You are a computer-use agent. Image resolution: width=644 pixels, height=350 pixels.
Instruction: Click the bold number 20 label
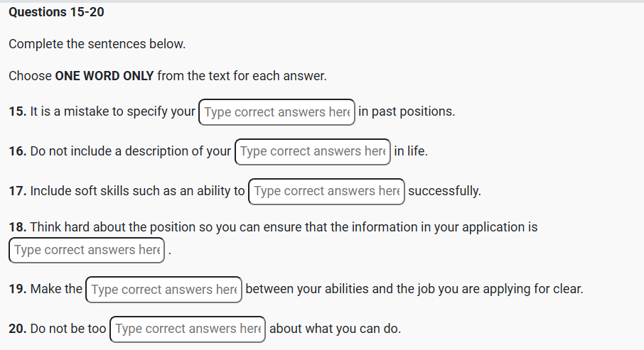point(18,329)
